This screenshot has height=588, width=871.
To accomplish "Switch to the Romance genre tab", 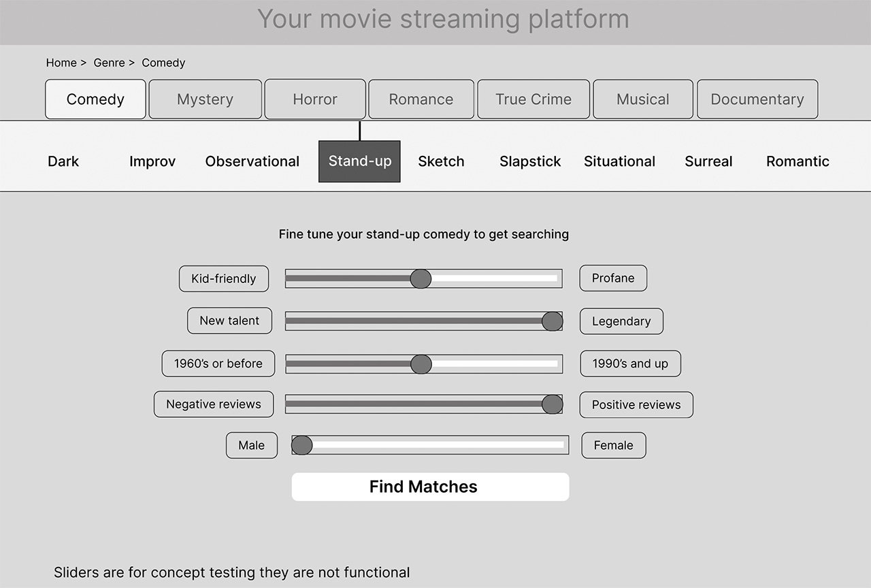I will coord(421,99).
